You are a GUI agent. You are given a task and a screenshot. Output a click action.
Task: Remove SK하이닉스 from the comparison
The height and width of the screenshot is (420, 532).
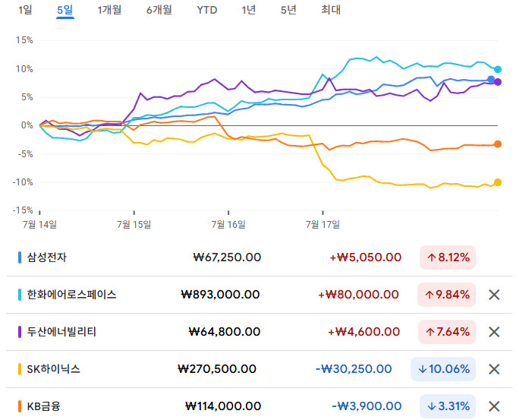tap(494, 369)
